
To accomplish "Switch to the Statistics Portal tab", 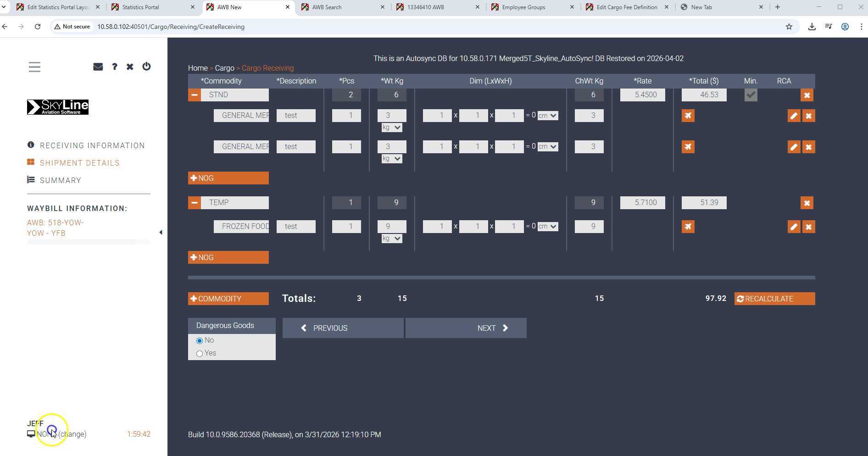I will coord(153,7).
